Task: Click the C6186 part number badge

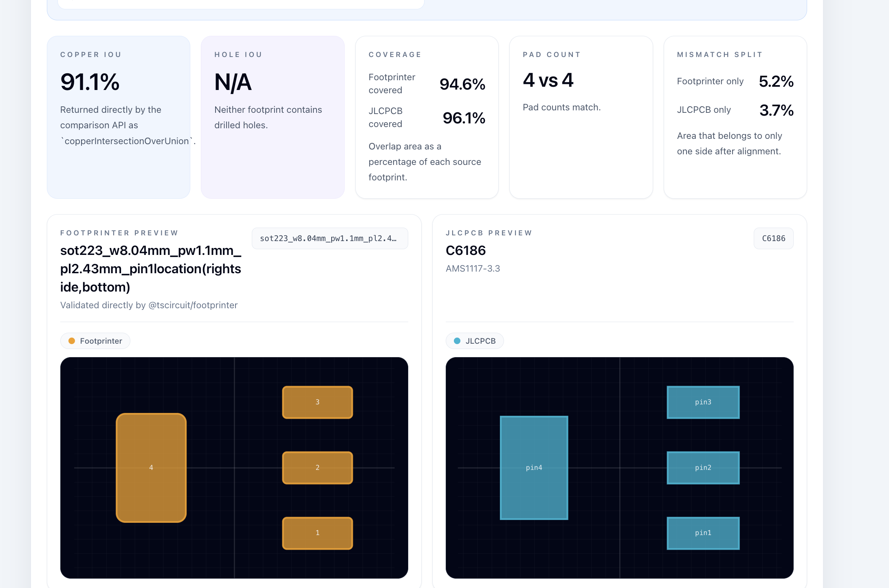Action: (x=773, y=238)
